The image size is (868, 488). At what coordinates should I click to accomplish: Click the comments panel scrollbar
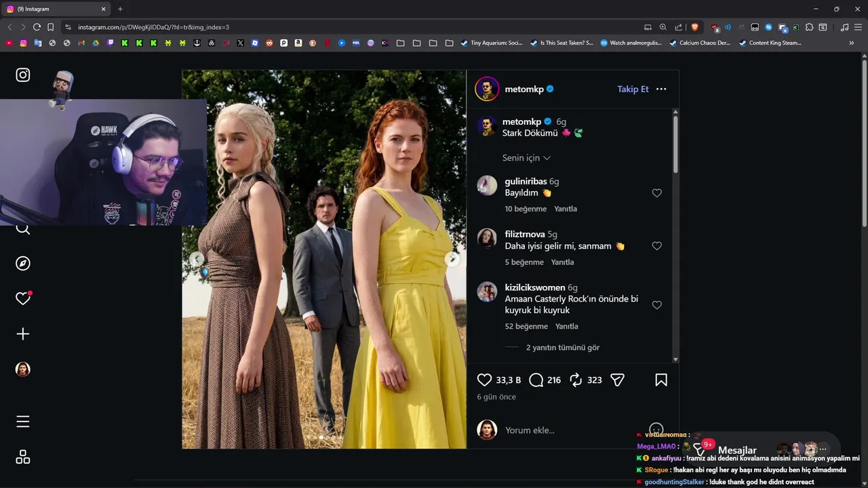[675, 144]
